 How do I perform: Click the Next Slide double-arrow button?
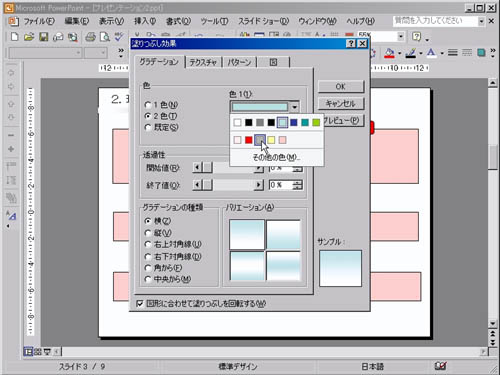493,342
